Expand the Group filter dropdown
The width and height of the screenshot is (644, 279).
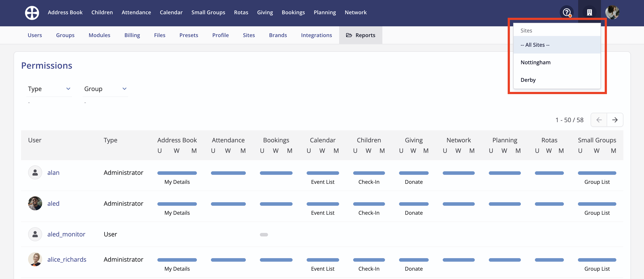105,89
